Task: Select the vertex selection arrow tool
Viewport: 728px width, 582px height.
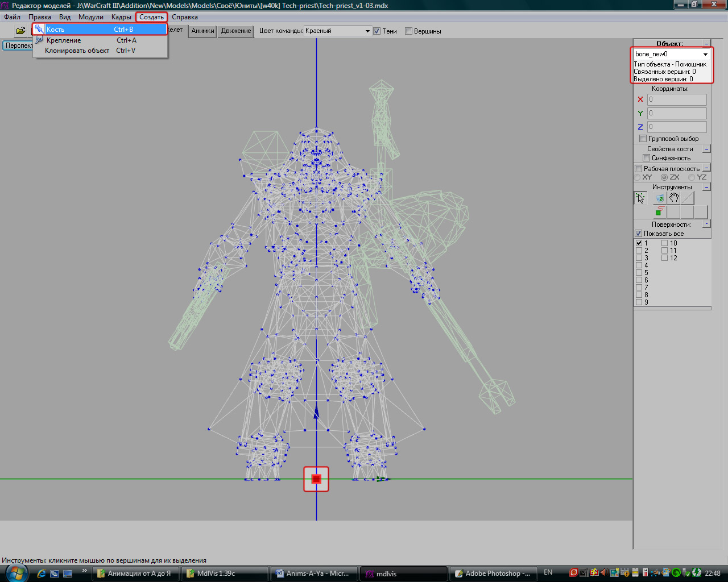Action: [640, 198]
